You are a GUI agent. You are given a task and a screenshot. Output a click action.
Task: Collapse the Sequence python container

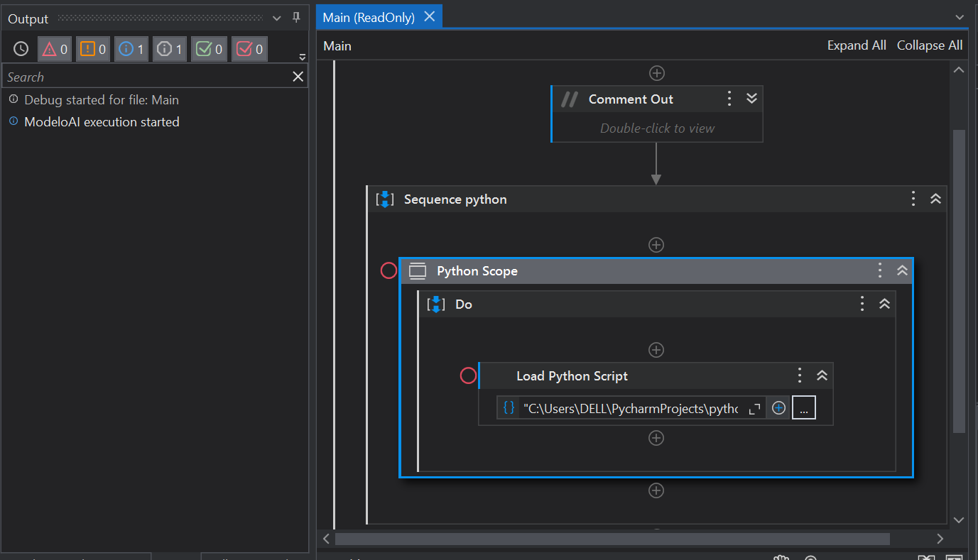click(935, 199)
